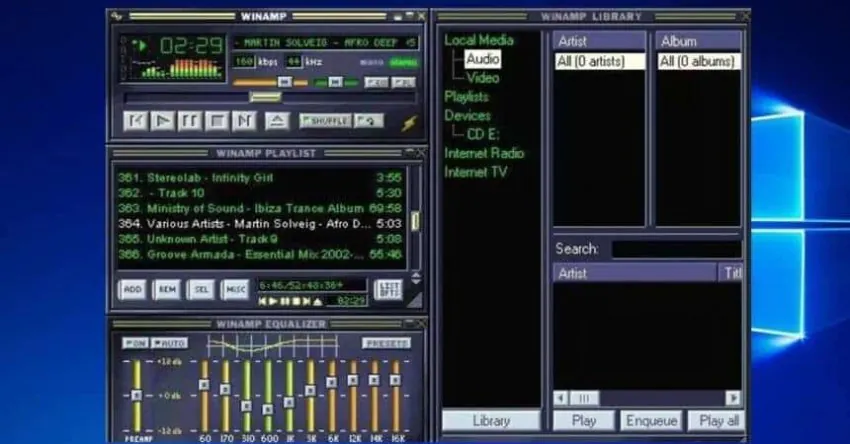The width and height of the screenshot is (850, 444).
Task: Click mini stop button in playlist window
Action: [296, 301]
